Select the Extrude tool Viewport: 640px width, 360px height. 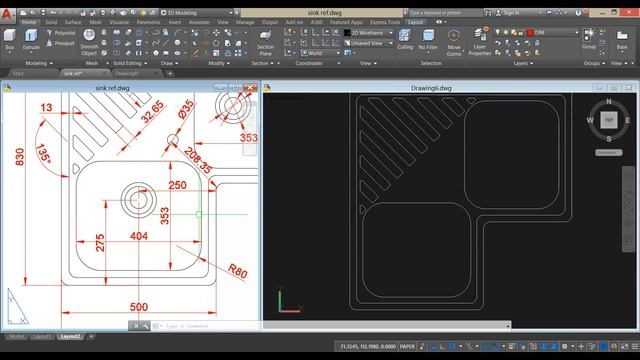click(x=31, y=40)
